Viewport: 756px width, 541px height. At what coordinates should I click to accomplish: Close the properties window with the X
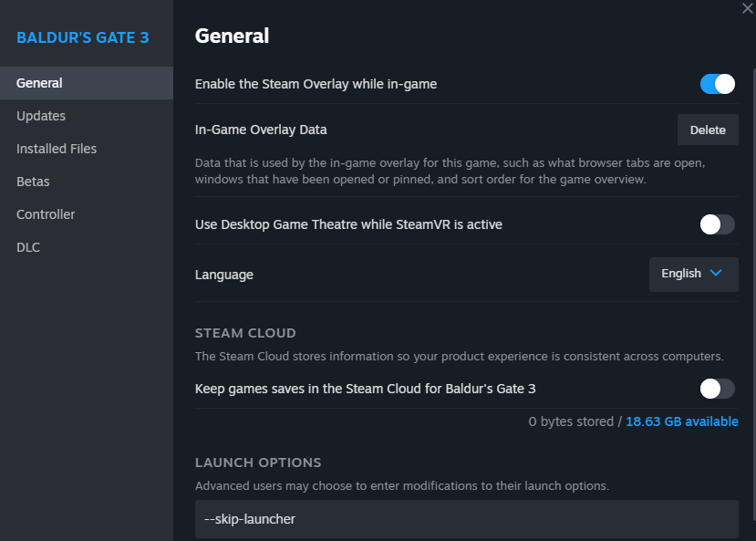[748, 6]
